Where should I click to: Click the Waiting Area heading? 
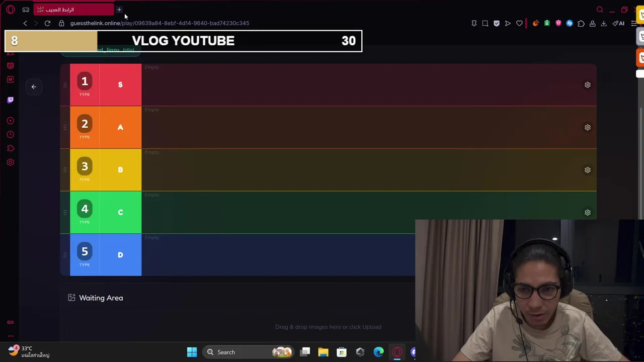(101, 298)
